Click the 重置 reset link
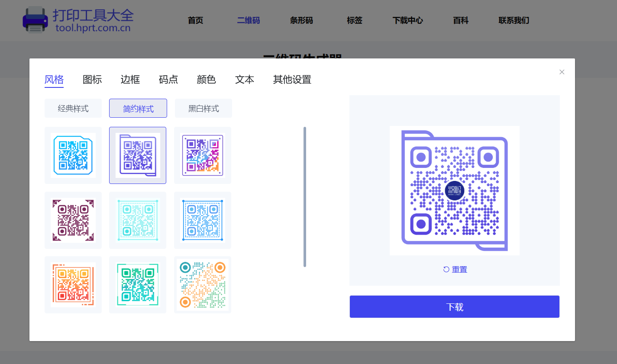 coord(459,269)
